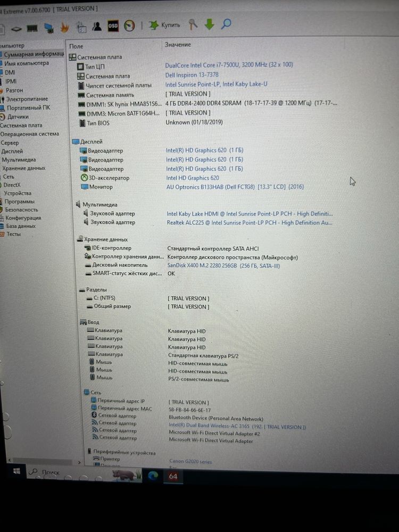Open the Устройства category in tree
Viewport: 399px width, 532px height.
click(18, 194)
